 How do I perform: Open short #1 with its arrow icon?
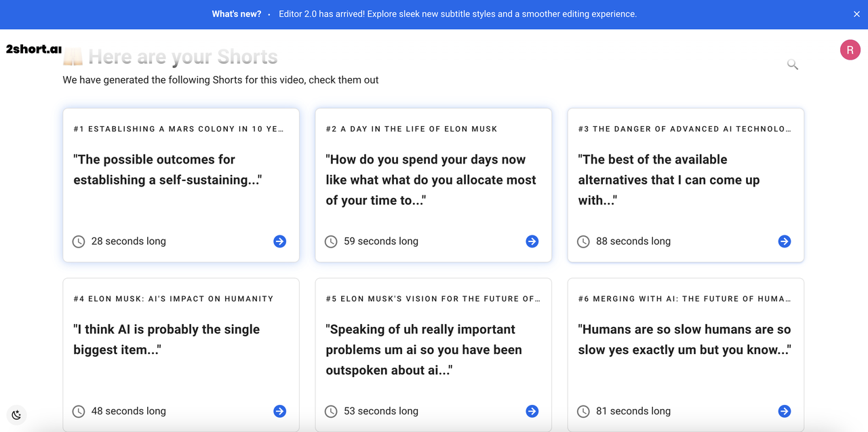279,241
